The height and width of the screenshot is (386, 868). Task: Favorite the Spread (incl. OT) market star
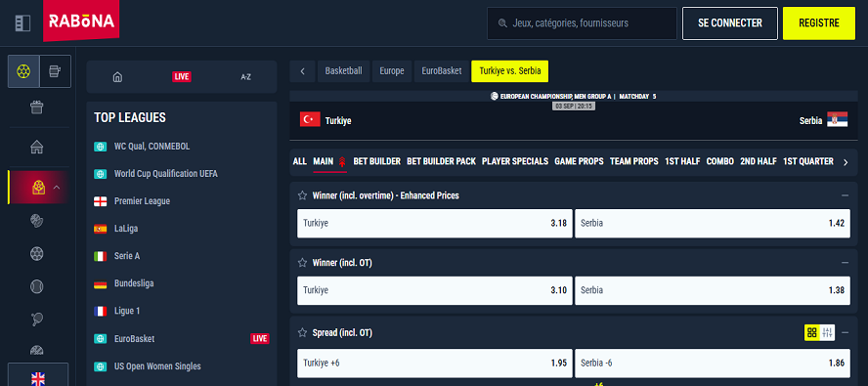tap(302, 332)
